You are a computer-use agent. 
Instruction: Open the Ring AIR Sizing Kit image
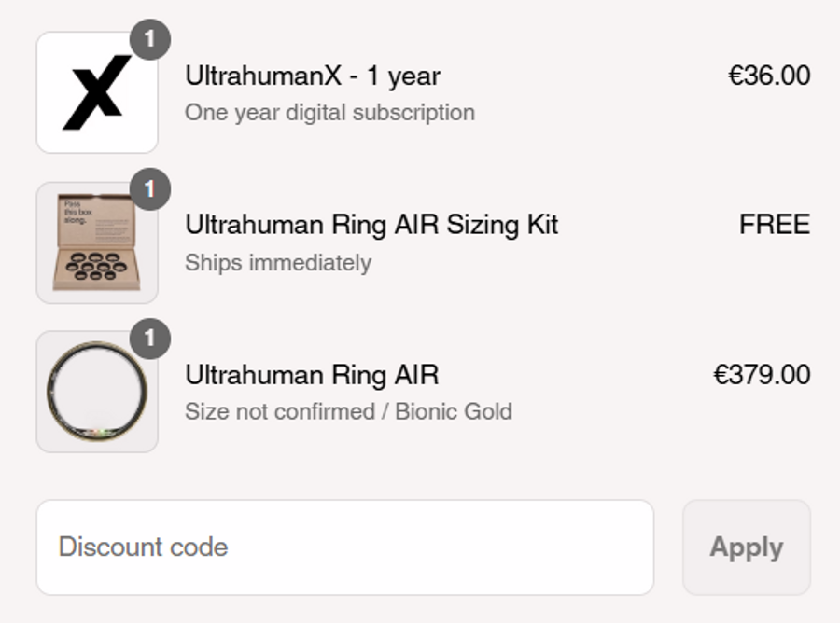pos(97,243)
